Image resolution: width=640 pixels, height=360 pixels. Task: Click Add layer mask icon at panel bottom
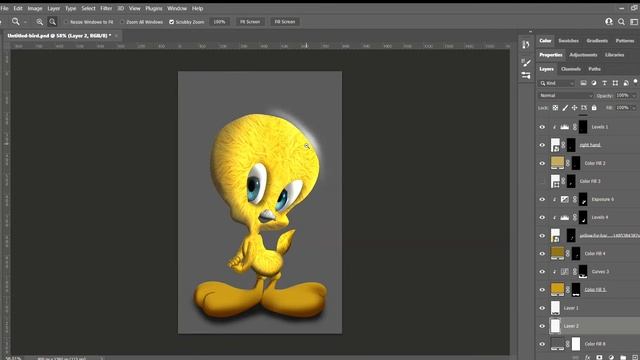599,357
